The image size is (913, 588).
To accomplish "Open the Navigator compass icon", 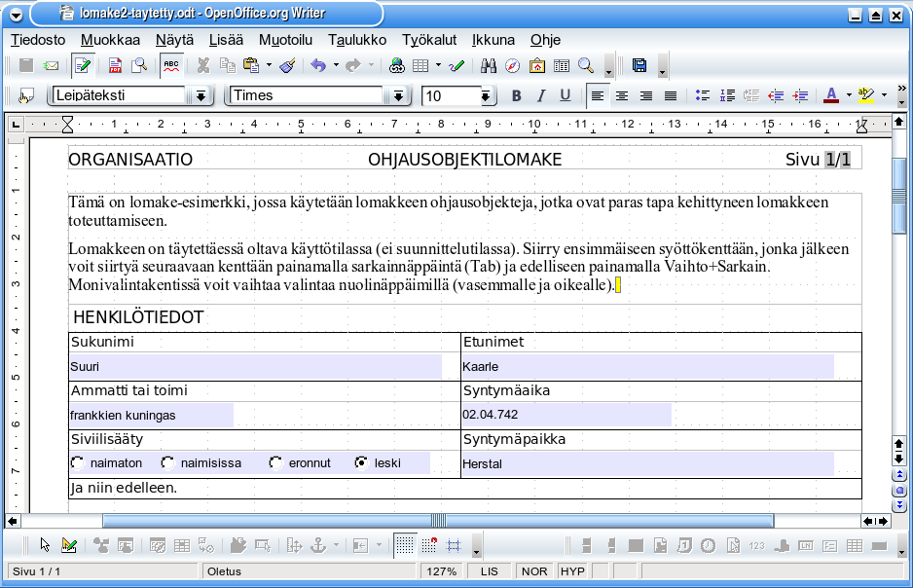I will (x=512, y=66).
